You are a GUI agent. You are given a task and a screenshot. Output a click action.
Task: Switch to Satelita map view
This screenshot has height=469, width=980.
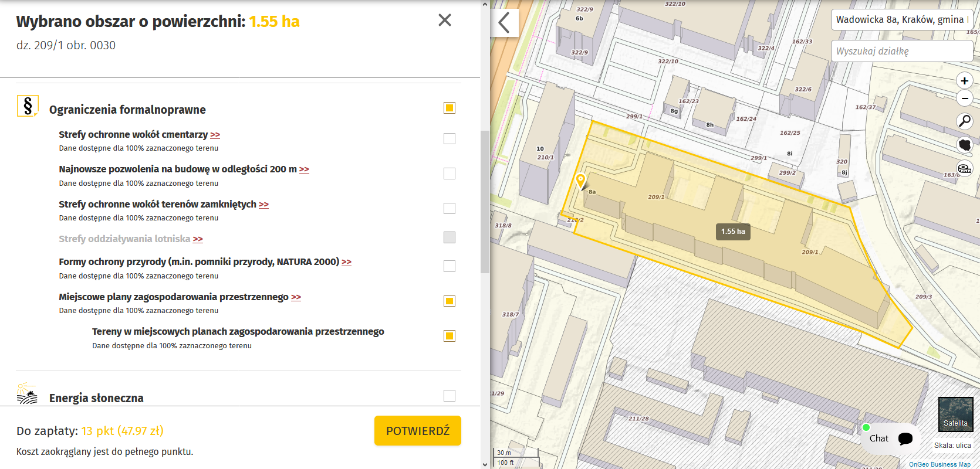[x=955, y=414]
